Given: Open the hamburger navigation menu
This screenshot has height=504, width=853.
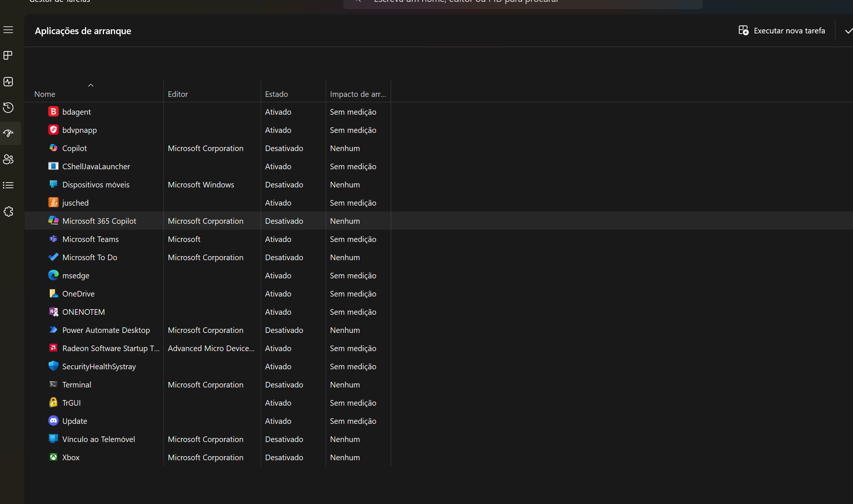Looking at the screenshot, I should coord(8,30).
